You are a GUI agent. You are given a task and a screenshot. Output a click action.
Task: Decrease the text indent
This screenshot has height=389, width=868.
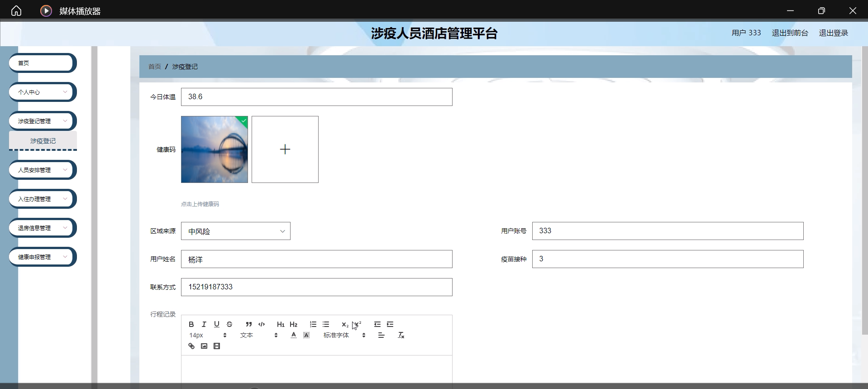point(377,324)
